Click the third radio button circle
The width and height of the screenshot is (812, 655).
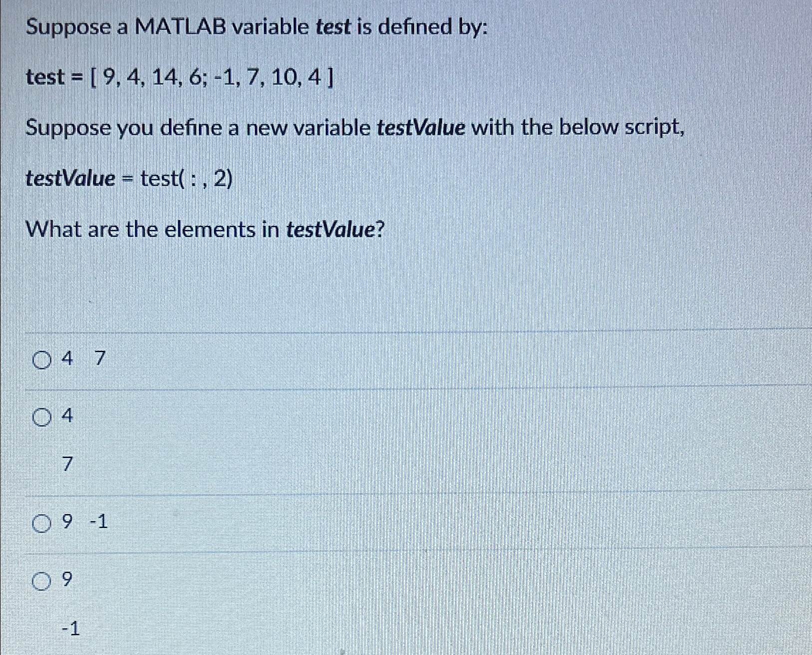tap(41, 523)
